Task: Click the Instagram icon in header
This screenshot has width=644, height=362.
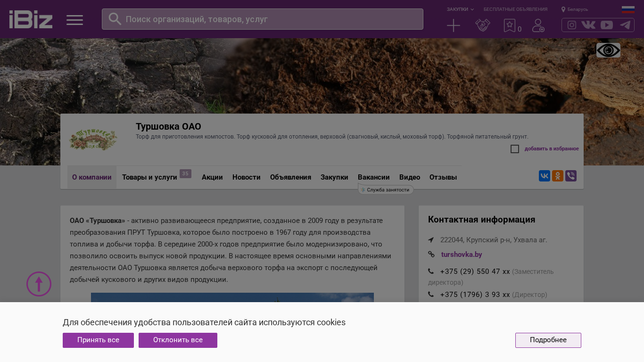Action: (x=571, y=25)
